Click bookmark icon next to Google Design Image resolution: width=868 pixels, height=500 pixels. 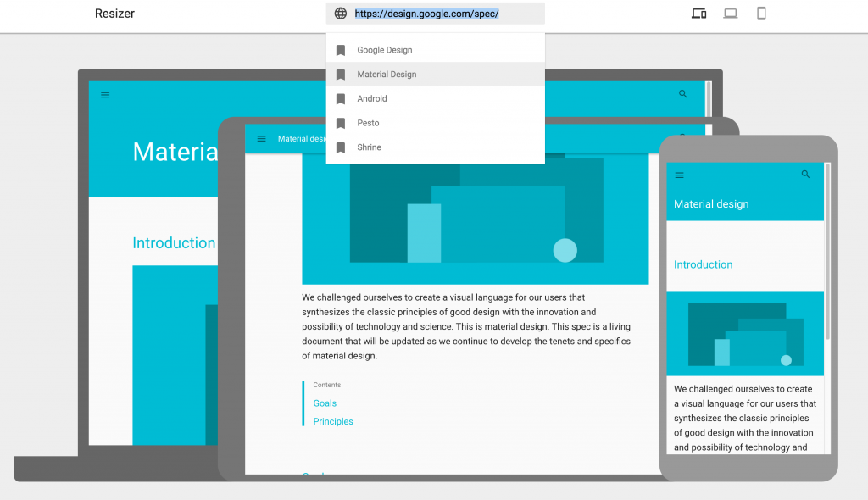tap(341, 50)
